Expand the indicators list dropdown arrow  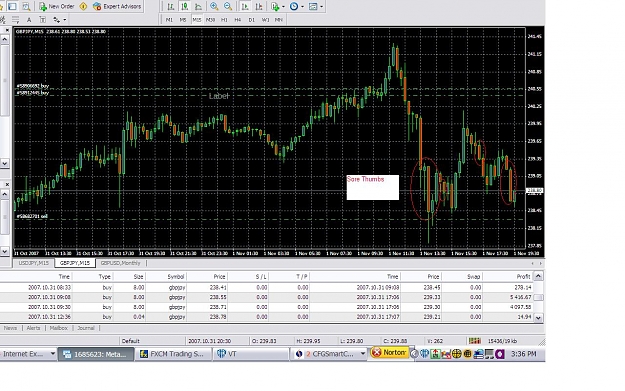click(x=283, y=7)
